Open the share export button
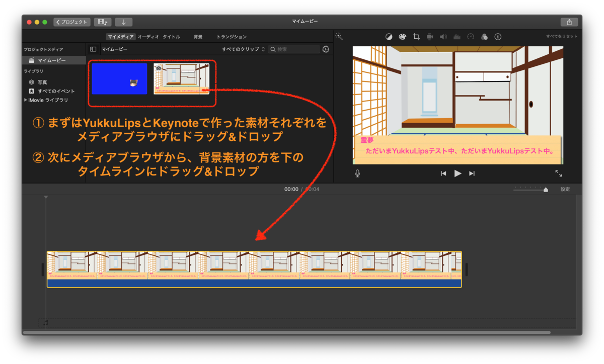The width and height of the screenshot is (604, 364). 569,22
